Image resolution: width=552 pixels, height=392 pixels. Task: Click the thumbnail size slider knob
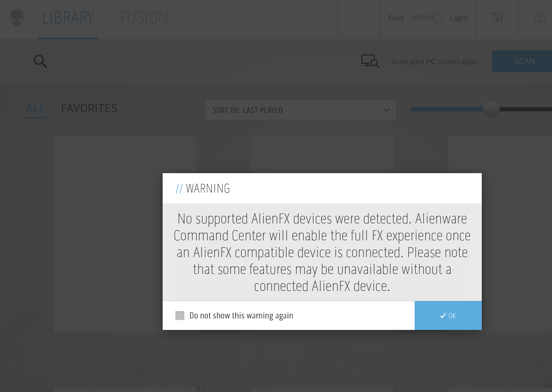coord(491,109)
